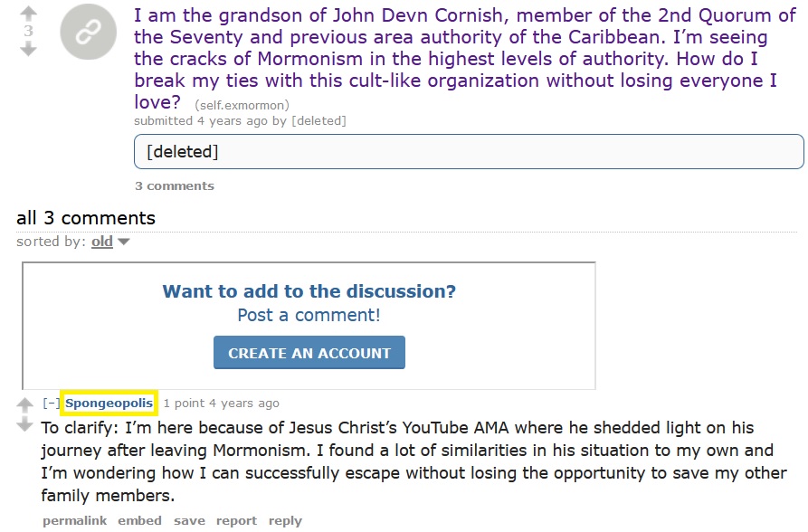Viewport: 808px width, 532px height.
Task: Click the CREATE AN ACCOUNT button
Action: (309, 353)
